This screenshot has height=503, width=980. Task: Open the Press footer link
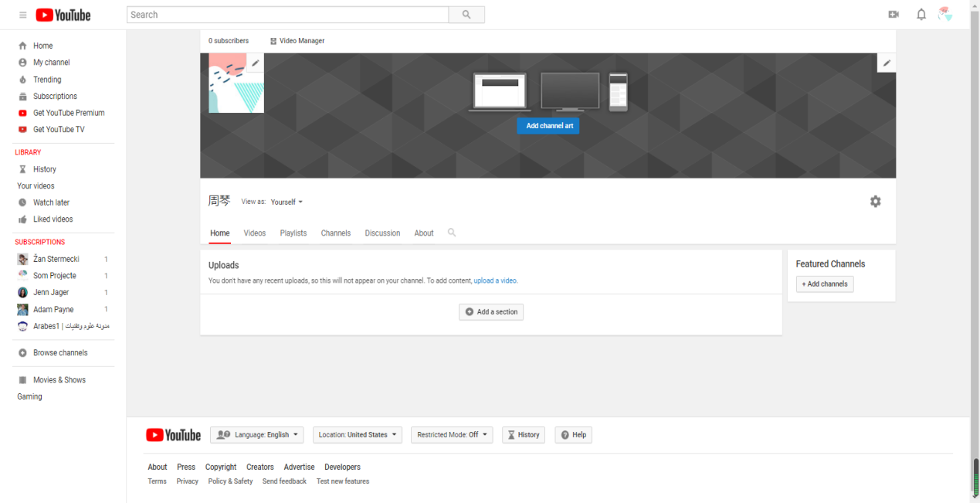point(186,467)
